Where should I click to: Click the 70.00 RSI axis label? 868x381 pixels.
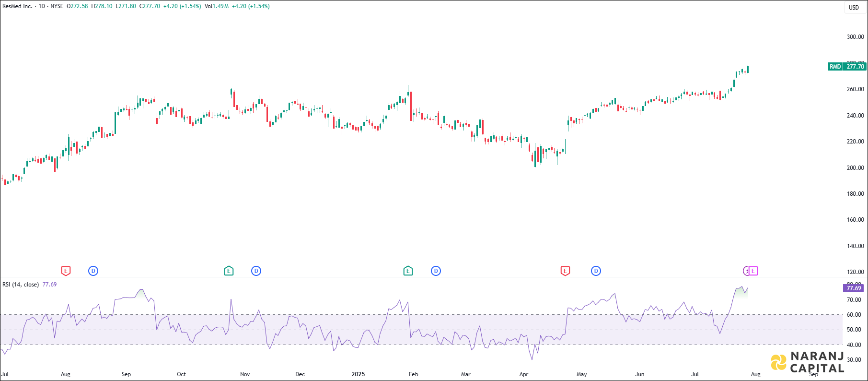coord(854,300)
